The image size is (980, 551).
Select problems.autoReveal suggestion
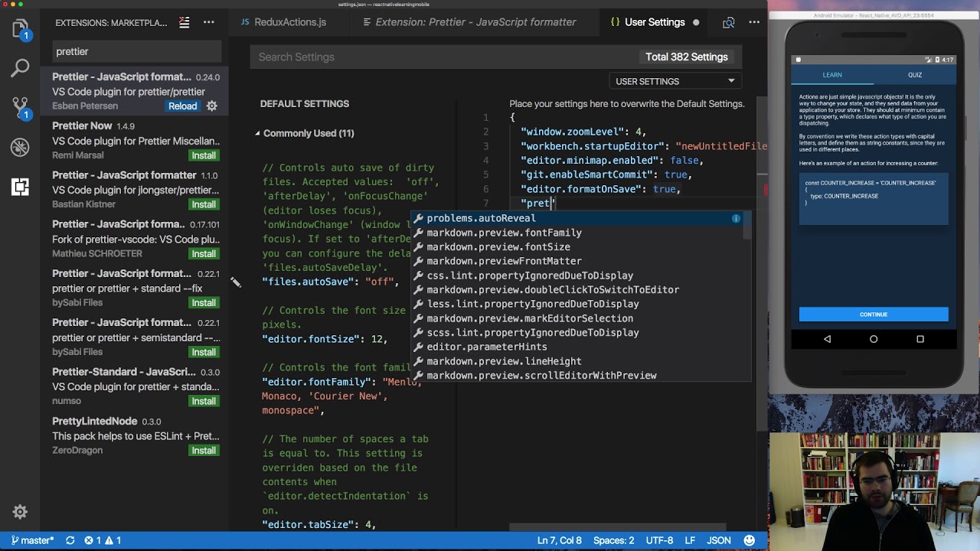(x=581, y=218)
